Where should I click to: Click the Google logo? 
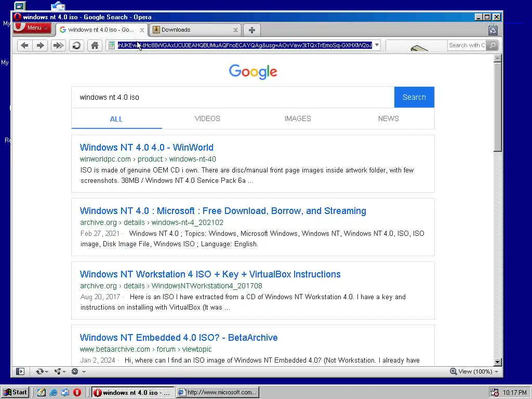click(x=253, y=72)
